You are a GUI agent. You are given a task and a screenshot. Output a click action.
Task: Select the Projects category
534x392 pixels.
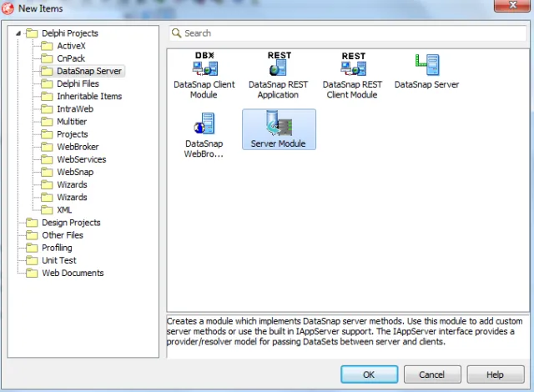[x=73, y=134]
